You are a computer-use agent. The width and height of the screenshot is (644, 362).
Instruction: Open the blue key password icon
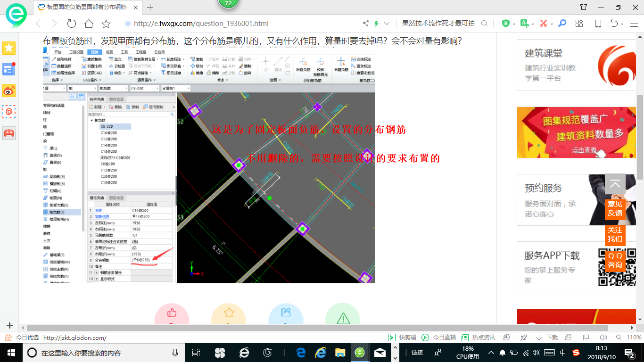(x=562, y=24)
